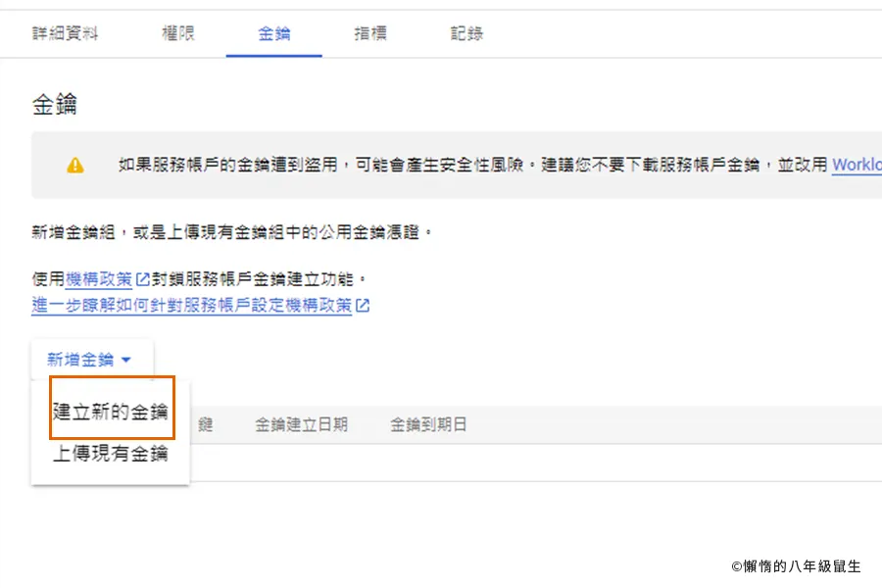Screen dimensions: 882x588
Task: Switch to the 權限 tab
Action: tap(178, 33)
